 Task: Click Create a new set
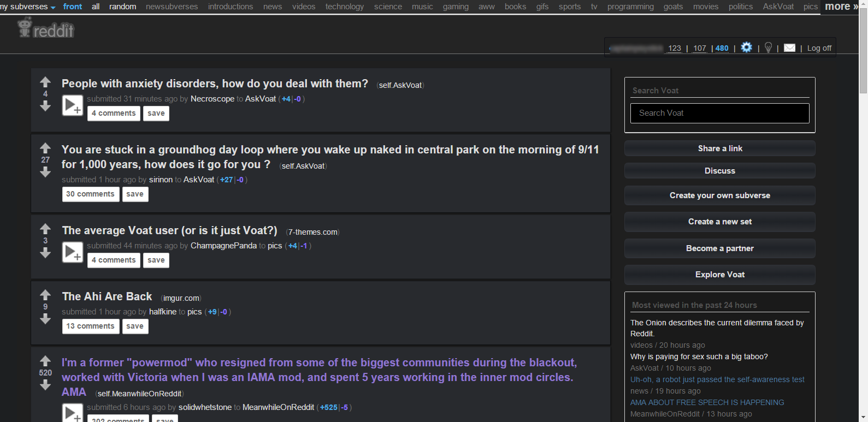tap(720, 222)
